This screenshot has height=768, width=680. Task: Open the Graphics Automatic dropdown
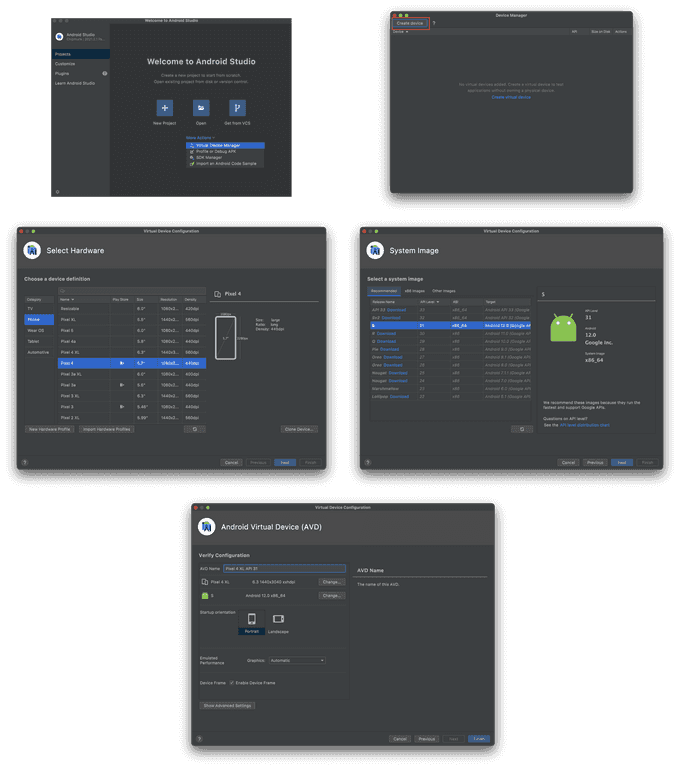point(297,660)
